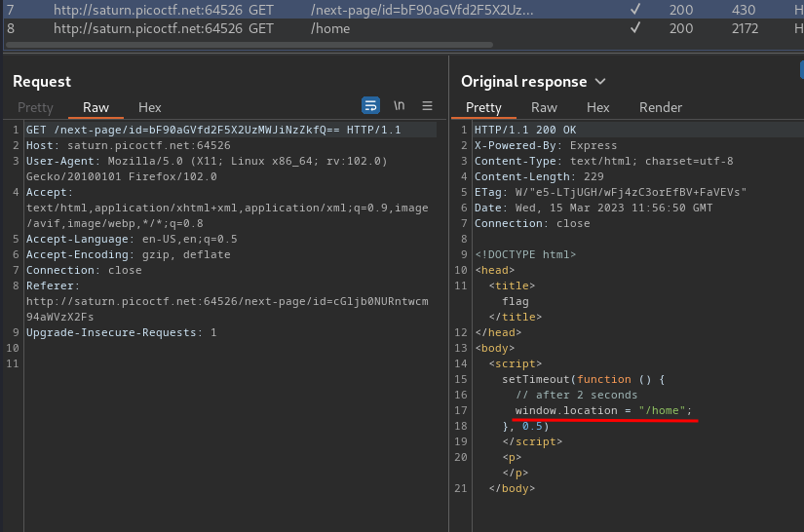Click the Accept-Language header line
Viewport: 804px width, 532px height.
click(132, 240)
